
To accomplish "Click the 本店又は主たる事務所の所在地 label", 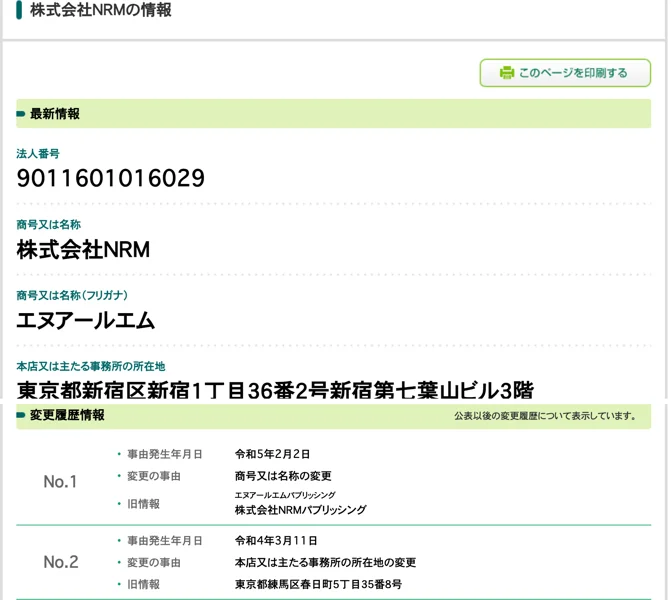I will (x=91, y=366).
